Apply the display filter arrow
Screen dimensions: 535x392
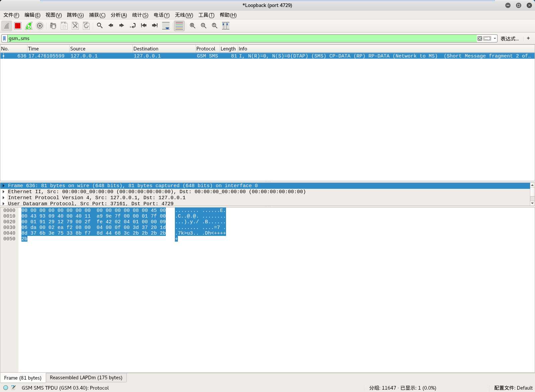(x=488, y=38)
